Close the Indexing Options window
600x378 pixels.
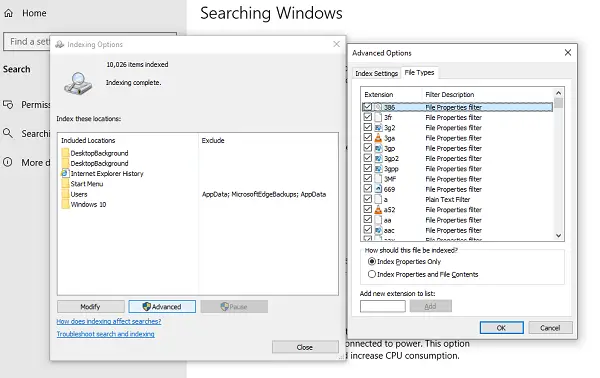[x=336, y=44]
